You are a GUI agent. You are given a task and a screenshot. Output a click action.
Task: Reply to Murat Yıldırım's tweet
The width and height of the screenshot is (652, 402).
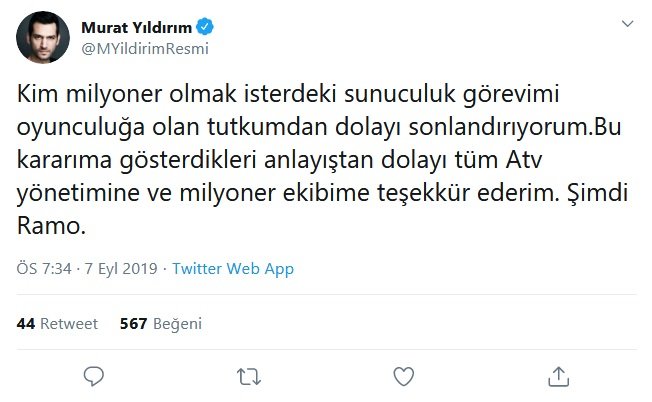coord(94,376)
